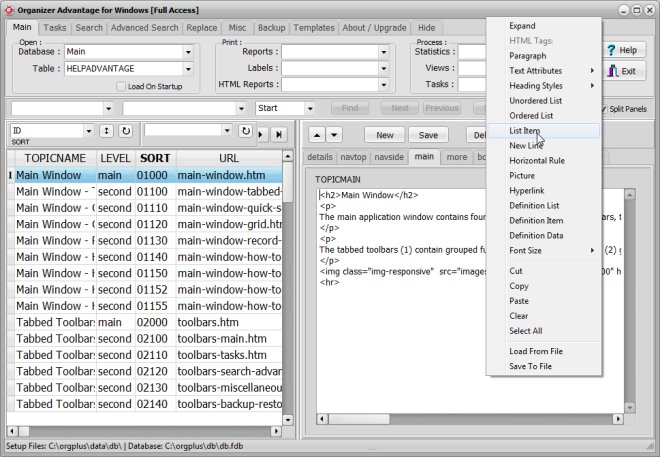This screenshot has height=457, width=660.
Task: Open Heading Styles submenu
Action: [544, 86]
